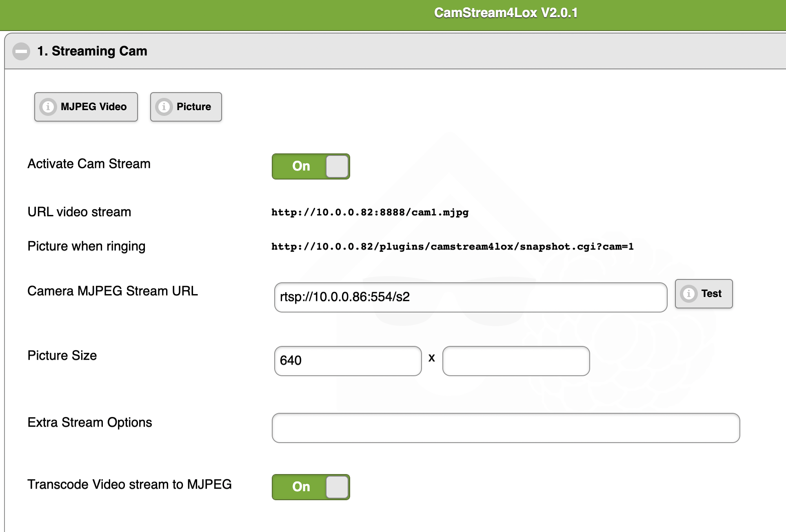The image size is (786, 532).
Task: Click the 'Picture Size' label text
Action: pyautogui.click(x=62, y=356)
